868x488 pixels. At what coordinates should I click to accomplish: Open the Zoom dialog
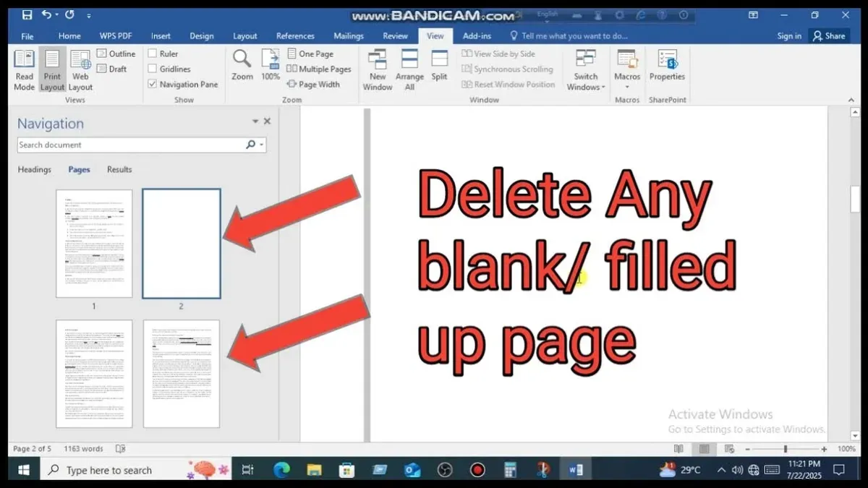[242, 65]
